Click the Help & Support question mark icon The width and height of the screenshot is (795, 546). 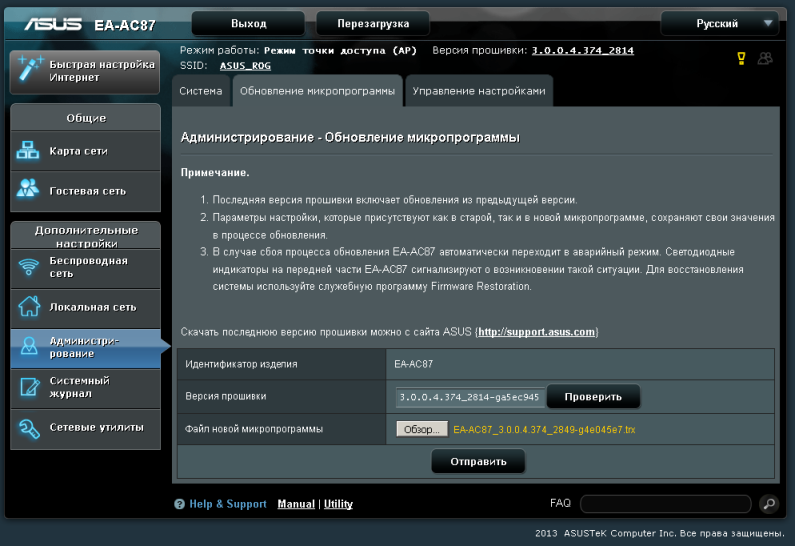coord(179,504)
